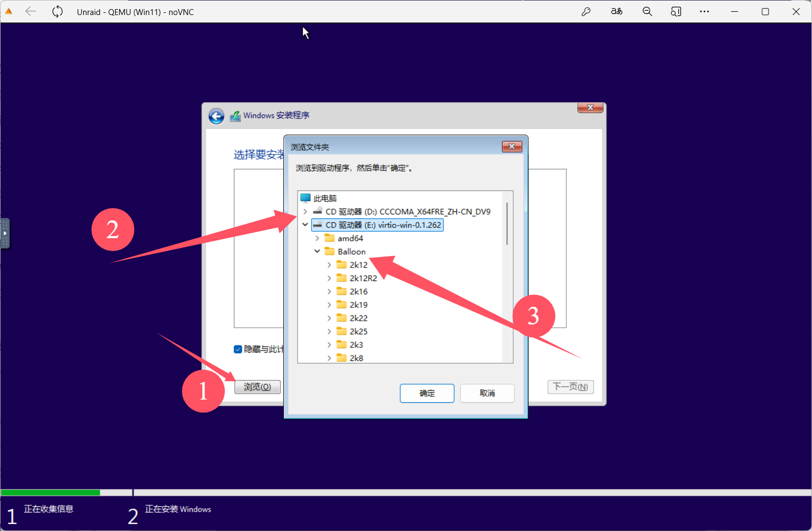This screenshot has width=812, height=531.
Task: Click the browser refresh icon
Action: (x=57, y=12)
